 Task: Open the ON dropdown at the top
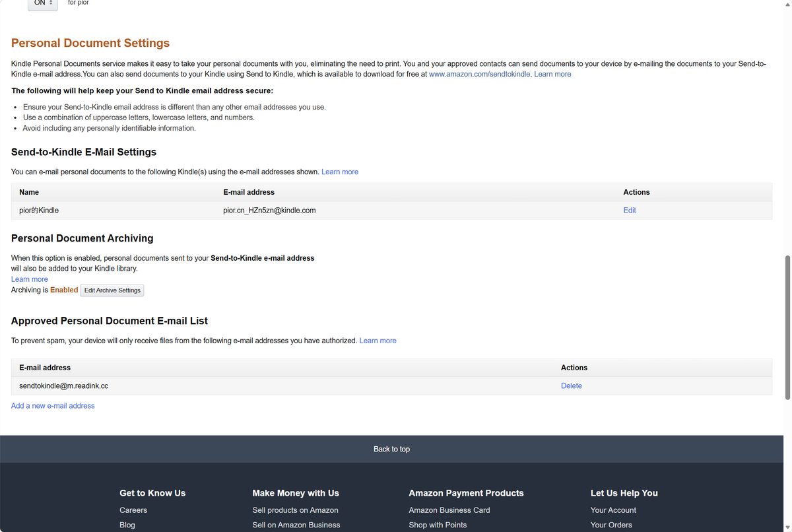tap(42, 3)
